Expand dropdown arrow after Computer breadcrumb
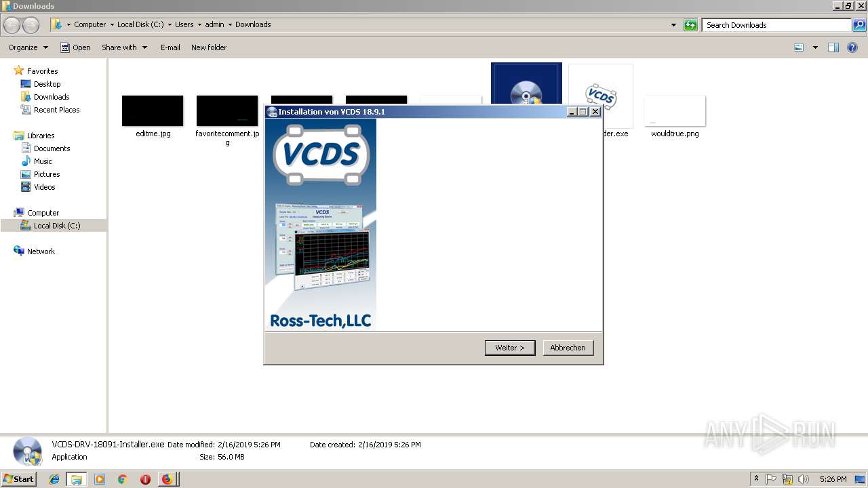 112,24
